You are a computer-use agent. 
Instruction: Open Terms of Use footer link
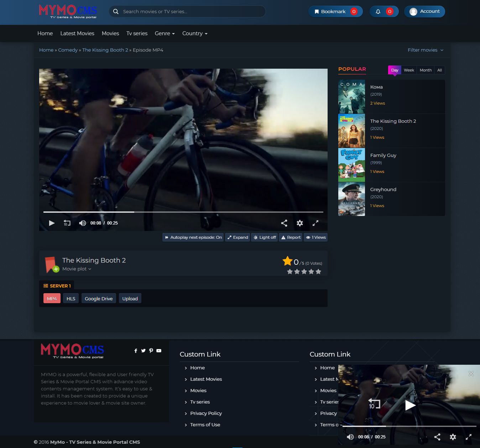point(205,425)
